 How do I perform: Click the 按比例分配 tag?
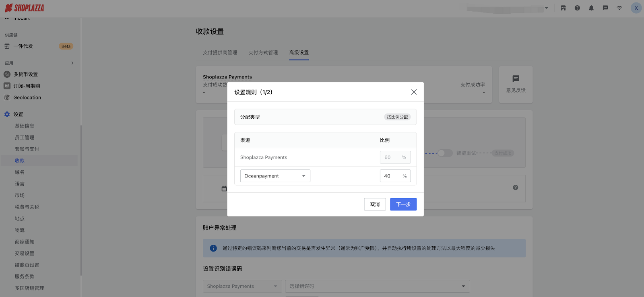coord(397,117)
